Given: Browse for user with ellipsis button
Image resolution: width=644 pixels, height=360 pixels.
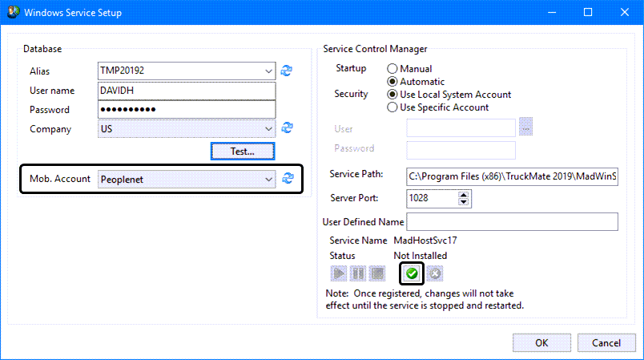Looking at the screenshot, I should pyautogui.click(x=525, y=127).
